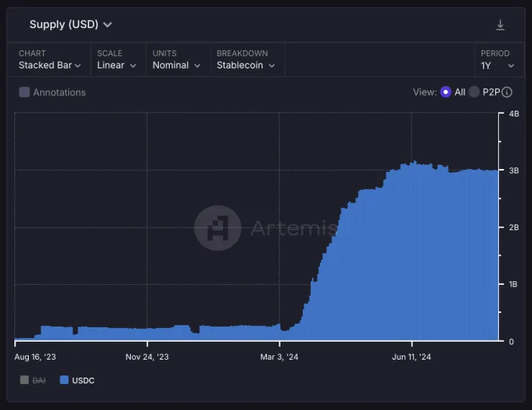
Task: Click the 2B y-axis value
Action: tap(514, 228)
